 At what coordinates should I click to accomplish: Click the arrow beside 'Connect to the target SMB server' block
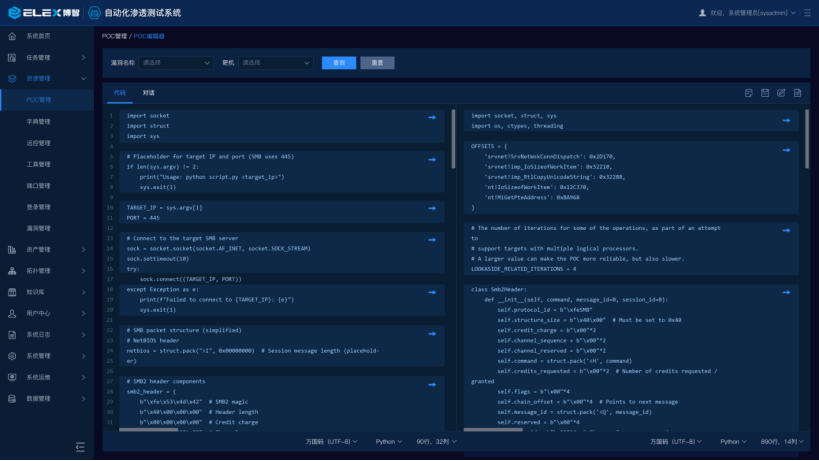432,240
